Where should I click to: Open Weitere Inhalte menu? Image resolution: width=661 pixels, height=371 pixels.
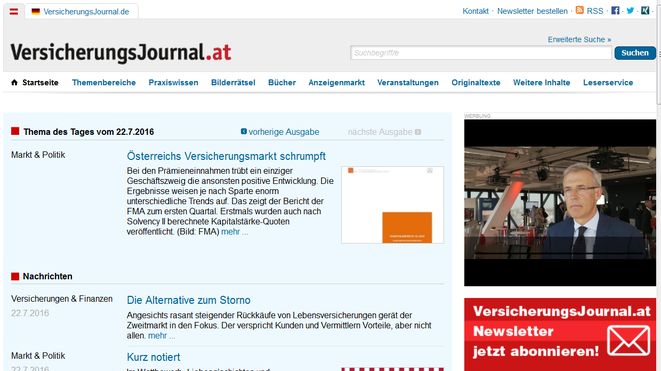tap(541, 83)
